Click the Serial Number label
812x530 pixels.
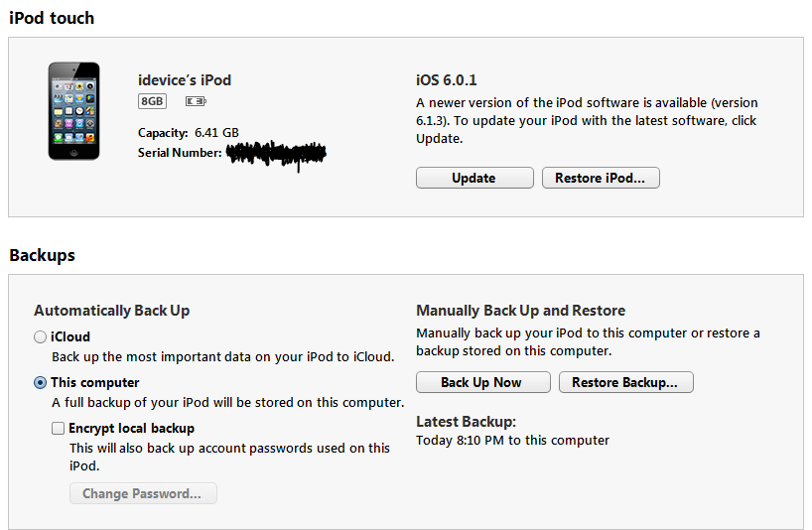(180, 153)
